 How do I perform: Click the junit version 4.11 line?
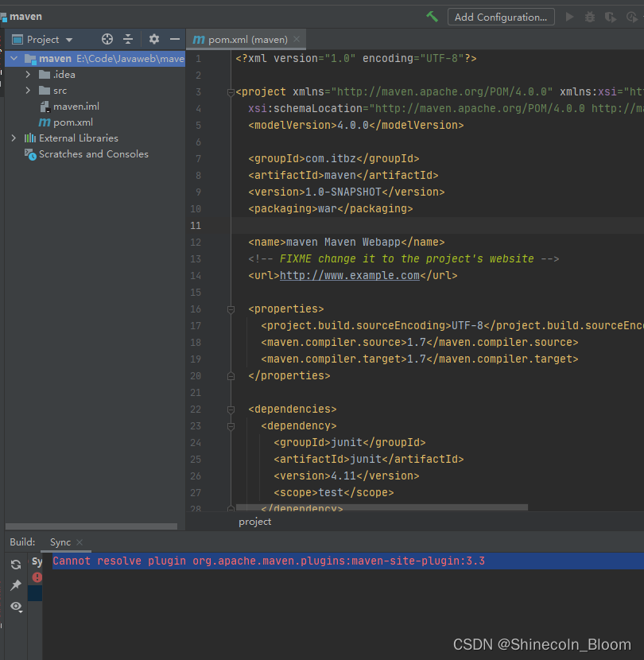tap(347, 476)
